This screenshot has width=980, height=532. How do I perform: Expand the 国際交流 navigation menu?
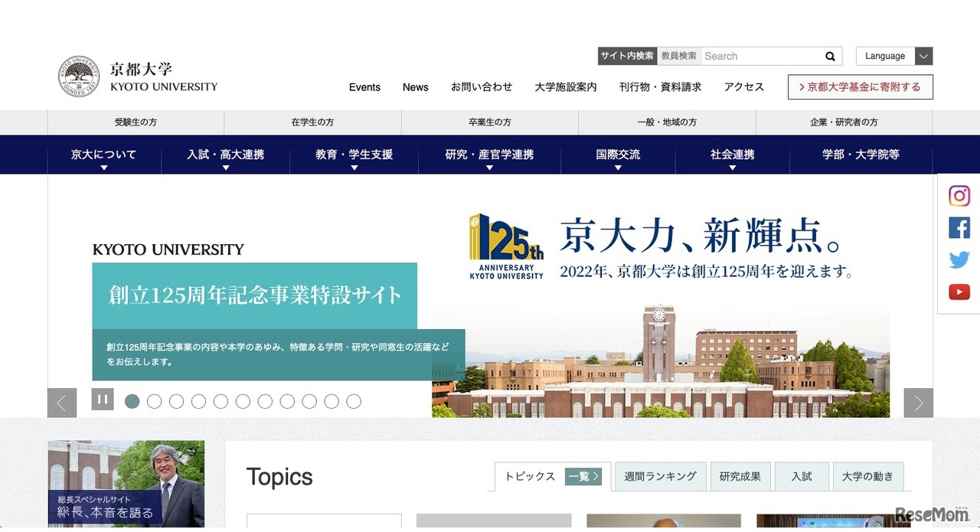[x=617, y=154]
